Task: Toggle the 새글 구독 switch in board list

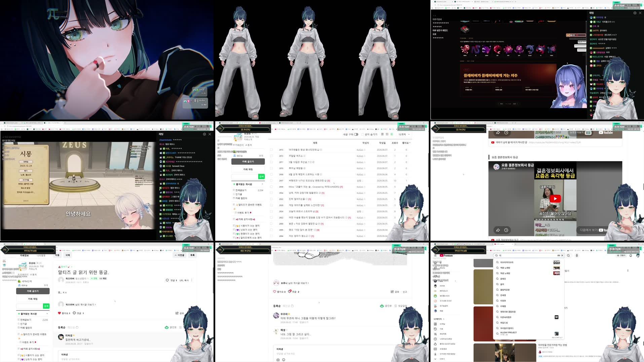Action: point(356,134)
